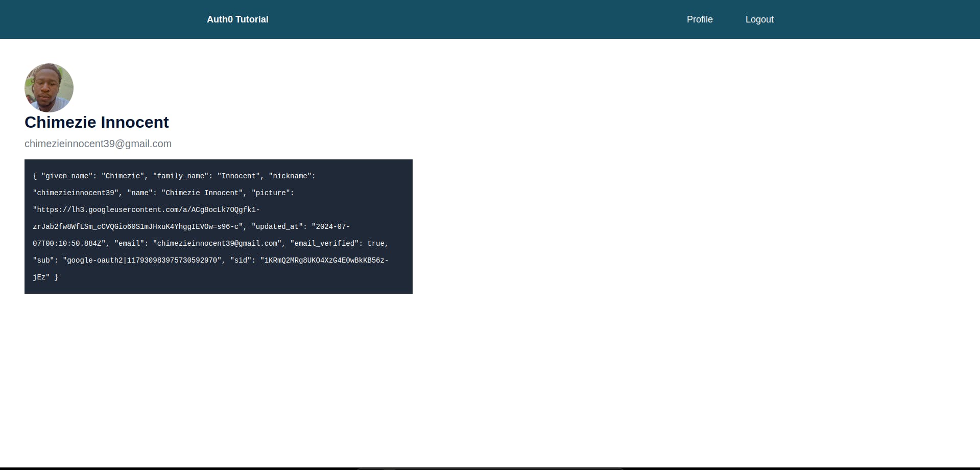Click the name heading Chimezie Innocent
This screenshot has width=980, height=470.
(x=96, y=122)
